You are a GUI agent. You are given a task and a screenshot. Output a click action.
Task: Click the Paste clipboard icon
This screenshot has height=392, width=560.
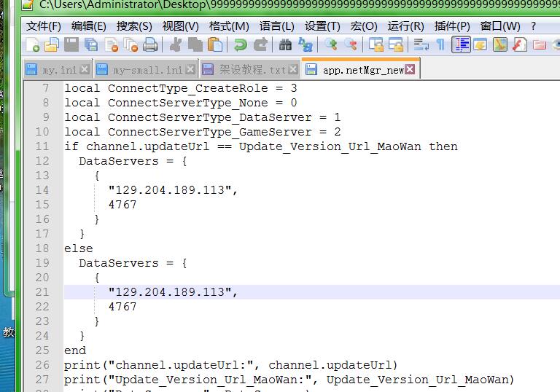click(215, 45)
